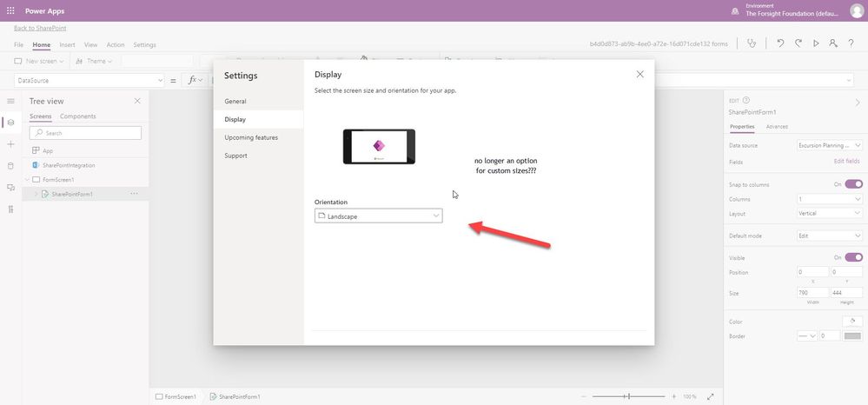
Task: Select General in Settings dialog
Action: (259, 102)
